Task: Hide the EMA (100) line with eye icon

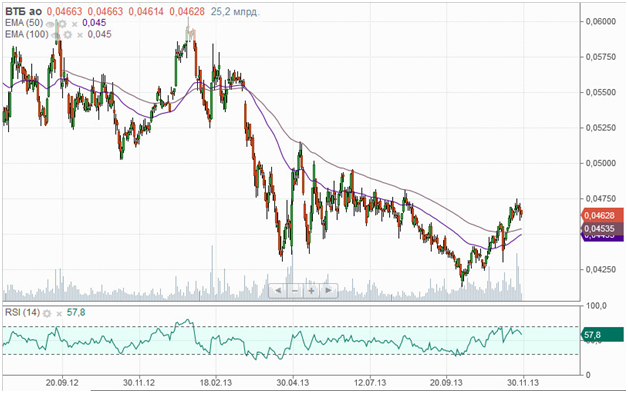Action: [55, 35]
